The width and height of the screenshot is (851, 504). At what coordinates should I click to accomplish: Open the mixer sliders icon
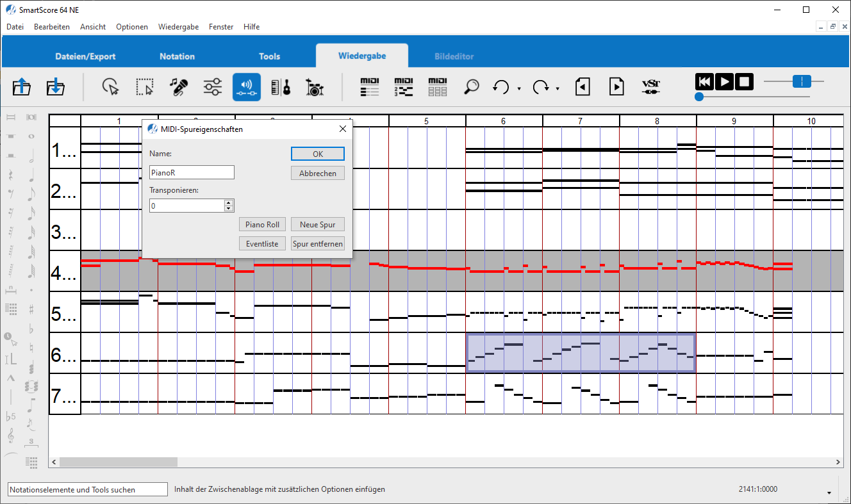(212, 87)
